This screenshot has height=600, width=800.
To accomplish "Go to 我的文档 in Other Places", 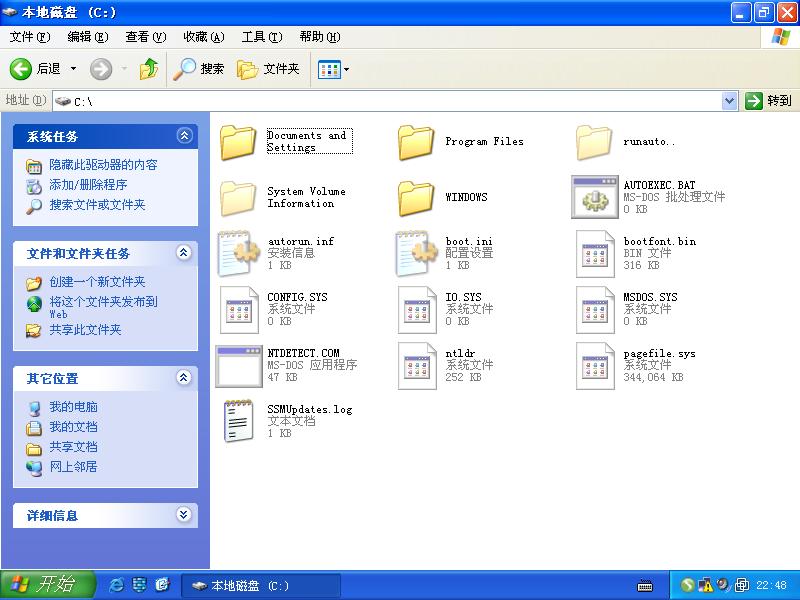I will point(73,427).
